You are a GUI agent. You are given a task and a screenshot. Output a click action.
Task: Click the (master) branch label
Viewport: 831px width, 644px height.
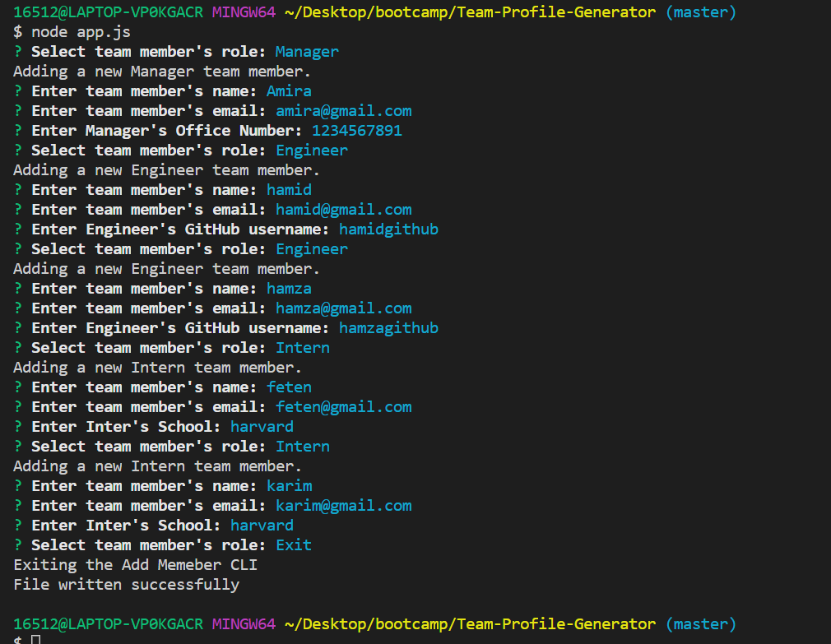pos(700,12)
